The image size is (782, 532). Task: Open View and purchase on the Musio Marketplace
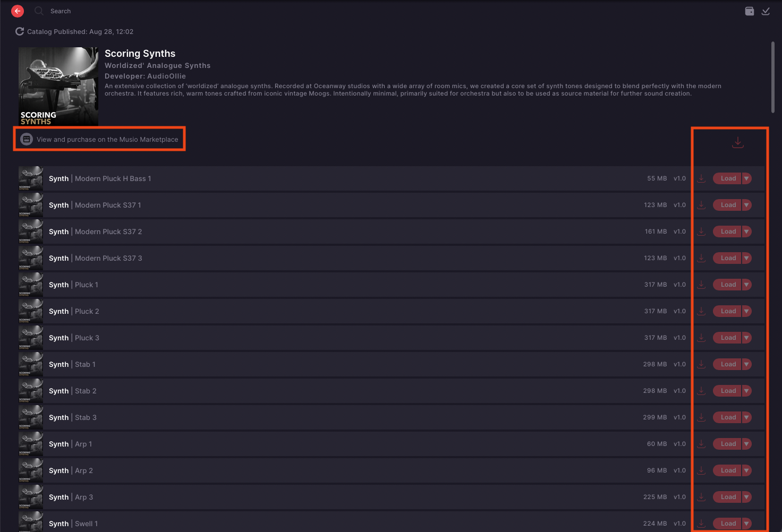[x=99, y=139]
